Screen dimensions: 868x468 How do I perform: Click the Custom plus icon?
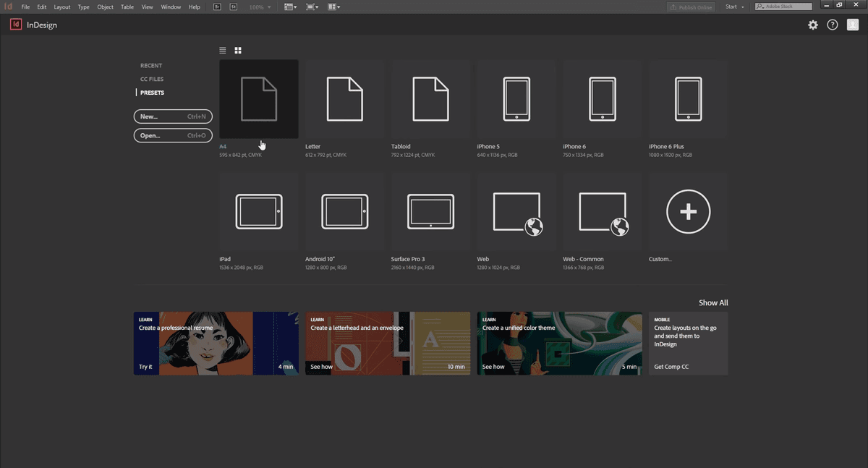click(688, 212)
